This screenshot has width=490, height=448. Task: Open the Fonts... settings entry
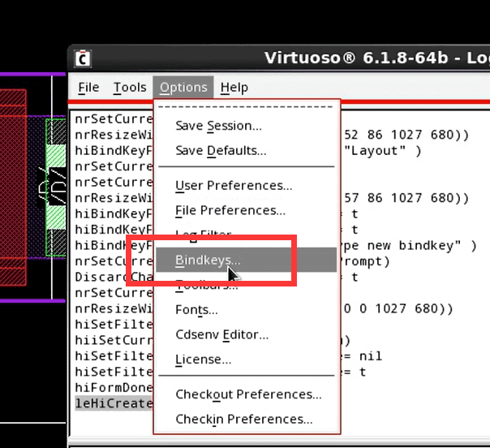coord(196,310)
